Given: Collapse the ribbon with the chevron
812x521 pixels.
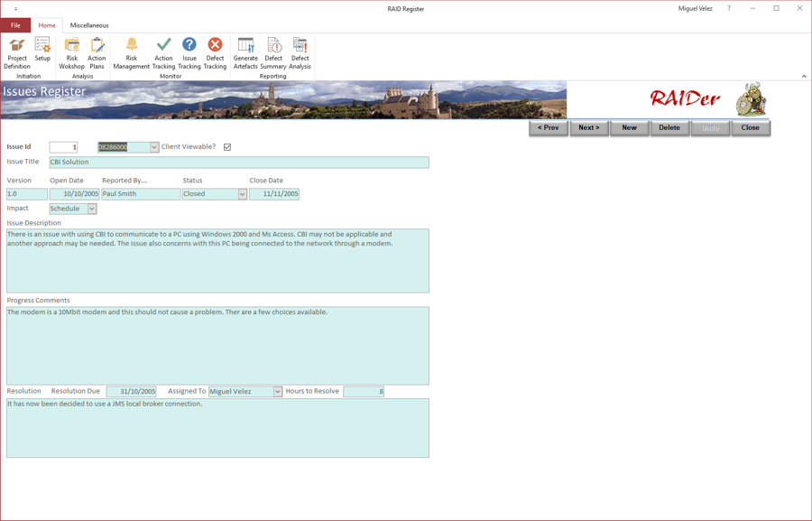Looking at the screenshot, I should click(804, 76).
